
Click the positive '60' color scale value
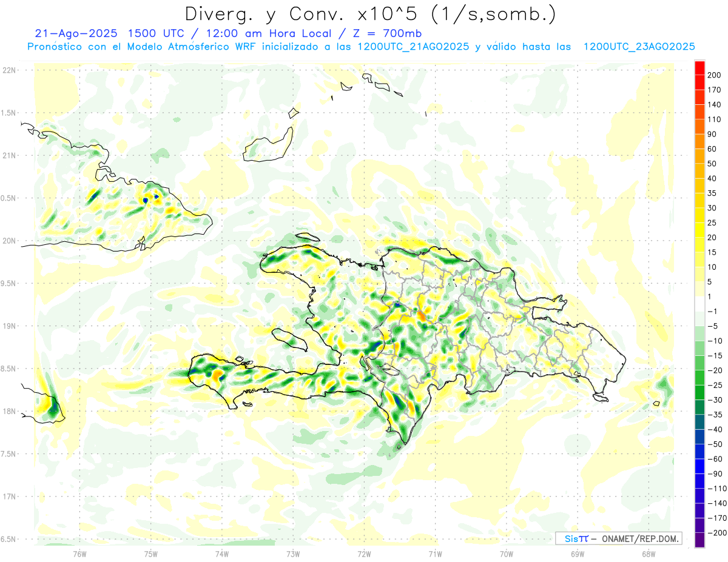pos(712,149)
